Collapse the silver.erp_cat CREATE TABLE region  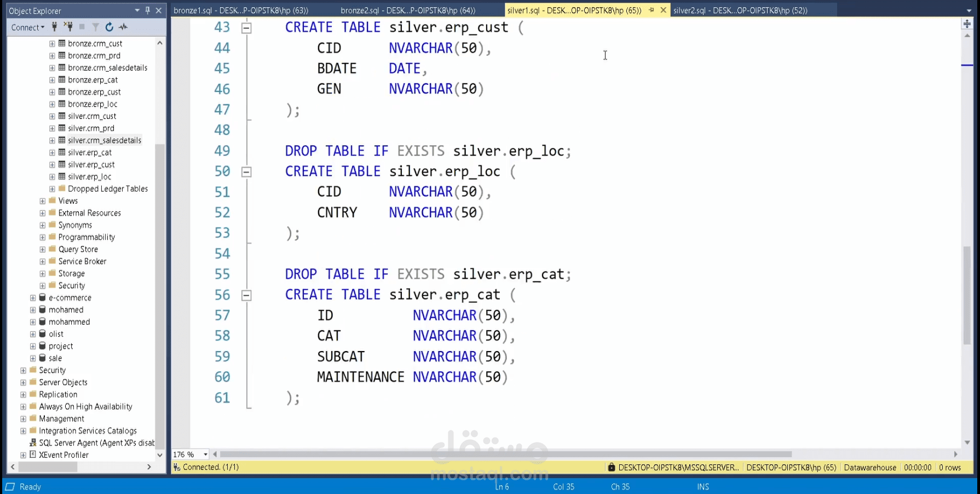coord(246,295)
